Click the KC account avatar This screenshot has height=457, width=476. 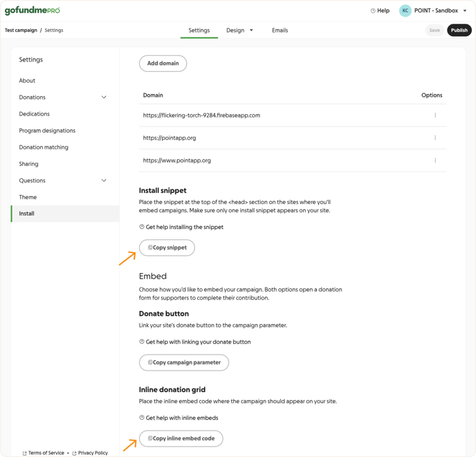coord(405,11)
